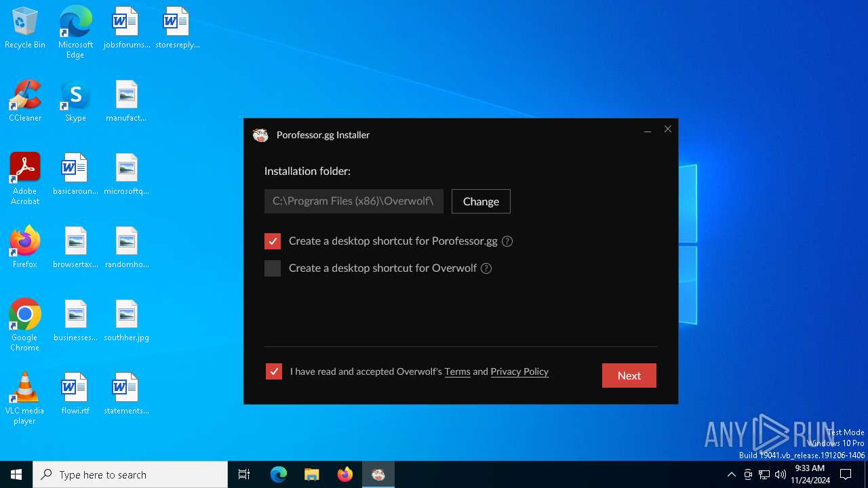
Task: Click the Change folder button
Action: [481, 201]
